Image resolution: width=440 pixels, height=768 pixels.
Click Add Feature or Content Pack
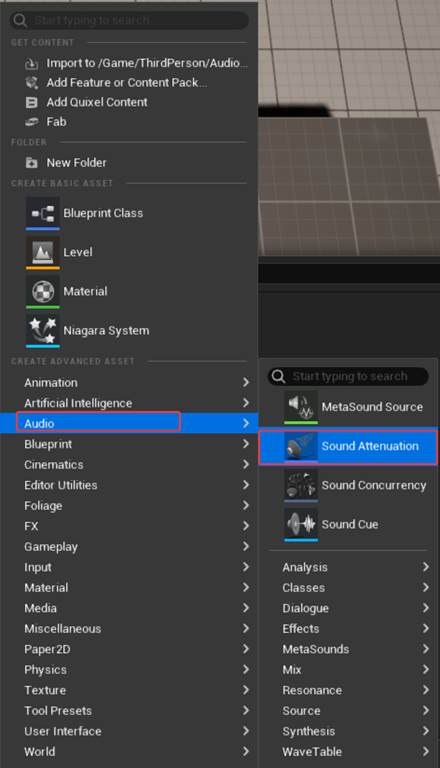(x=128, y=82)
